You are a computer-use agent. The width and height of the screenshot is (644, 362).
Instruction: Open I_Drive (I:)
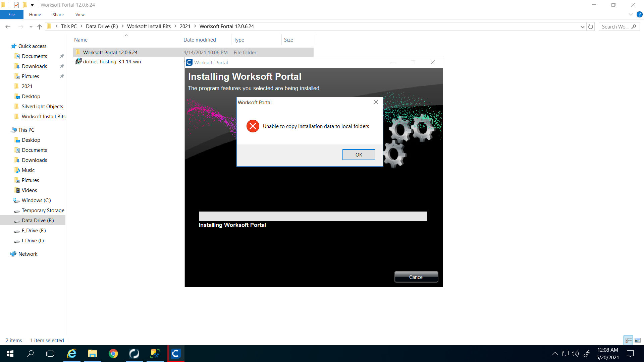pos(33,240)
